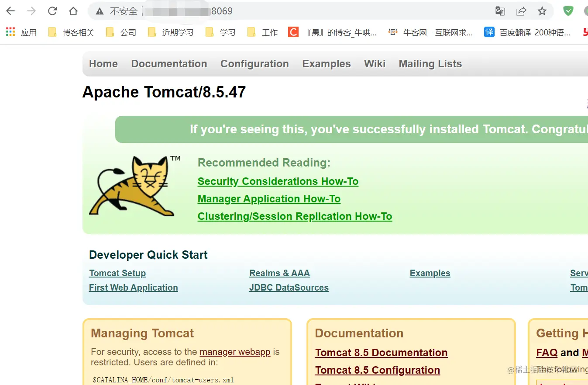
Task: Follow the manager webapp link
Action: [x=235, y=352]
